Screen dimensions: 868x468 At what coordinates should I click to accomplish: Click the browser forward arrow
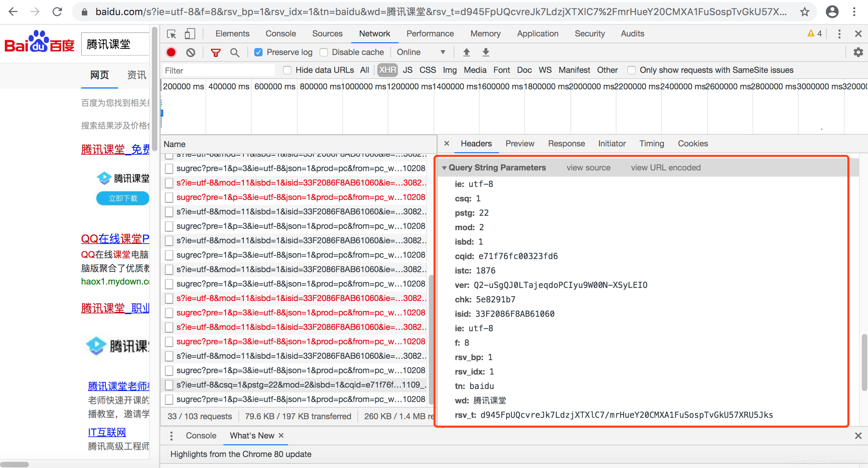pyautogui.click(x=35, y=12)
